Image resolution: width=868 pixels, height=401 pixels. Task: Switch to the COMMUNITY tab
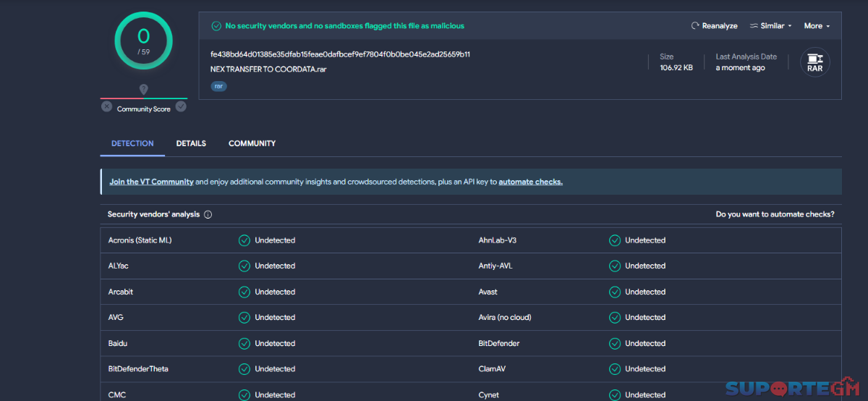pos(252,143)
